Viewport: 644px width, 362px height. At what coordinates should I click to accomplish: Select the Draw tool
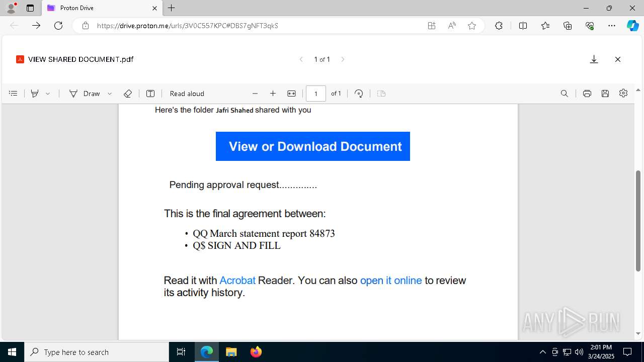pos(85,94)
